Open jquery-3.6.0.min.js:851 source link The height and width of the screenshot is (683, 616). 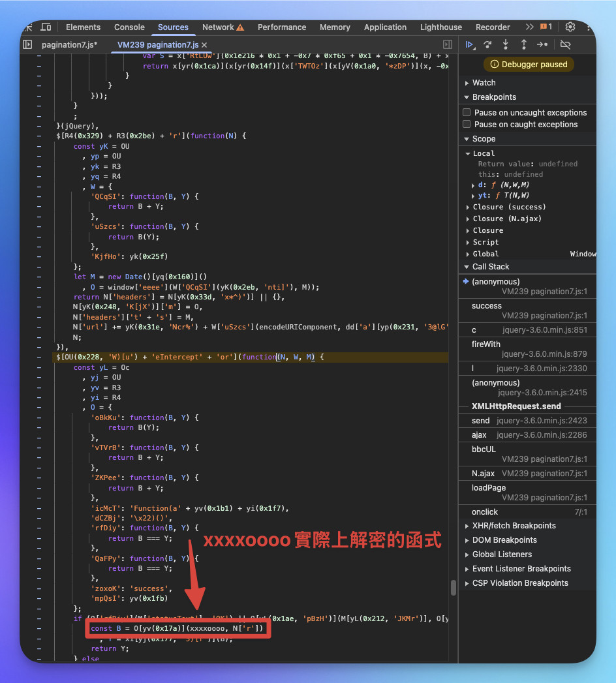(x=545, y=330)
